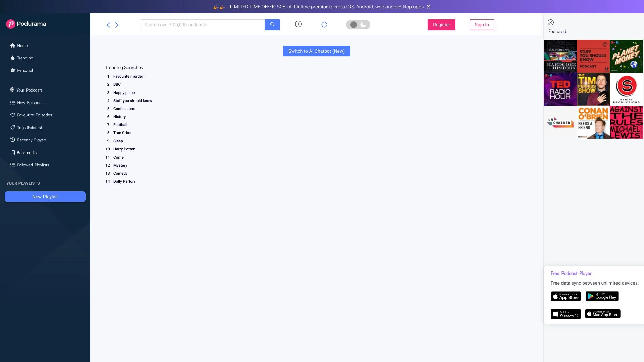Click the Google Play badge
The height and width of the screenshot is (362, 644).
pyautogui.click(x=602, y=296)
